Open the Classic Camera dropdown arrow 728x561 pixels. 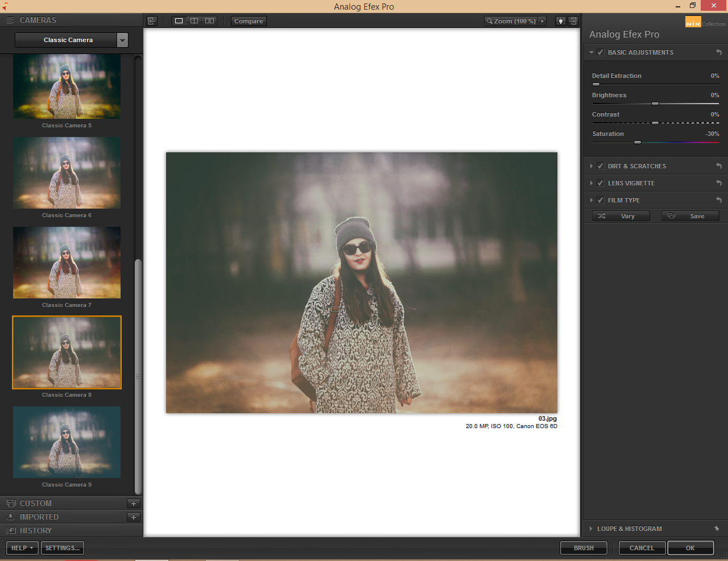122,40
